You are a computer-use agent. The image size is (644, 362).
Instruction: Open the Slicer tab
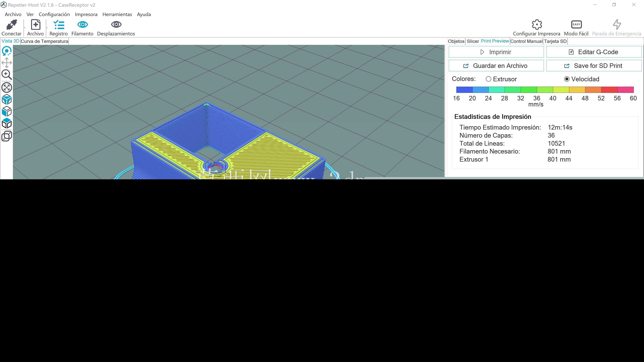(473, 41)
